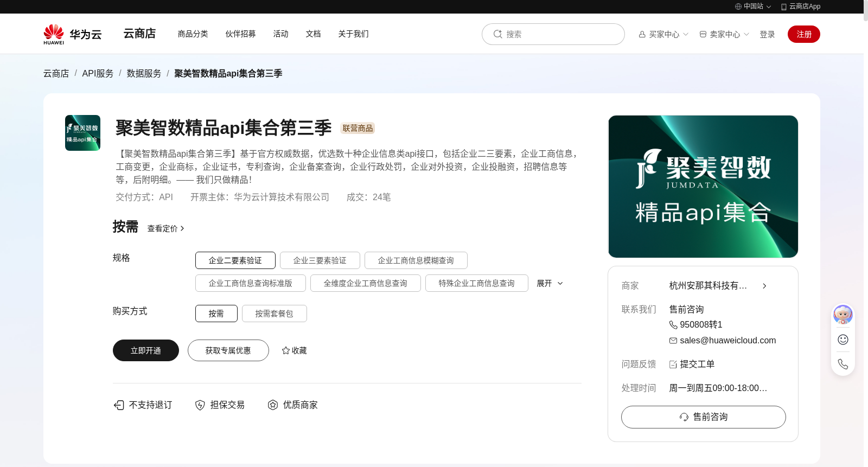Click the floating phone contact icon
The width and height of the screenshot is (868, 467).
(x=843, y=364)
